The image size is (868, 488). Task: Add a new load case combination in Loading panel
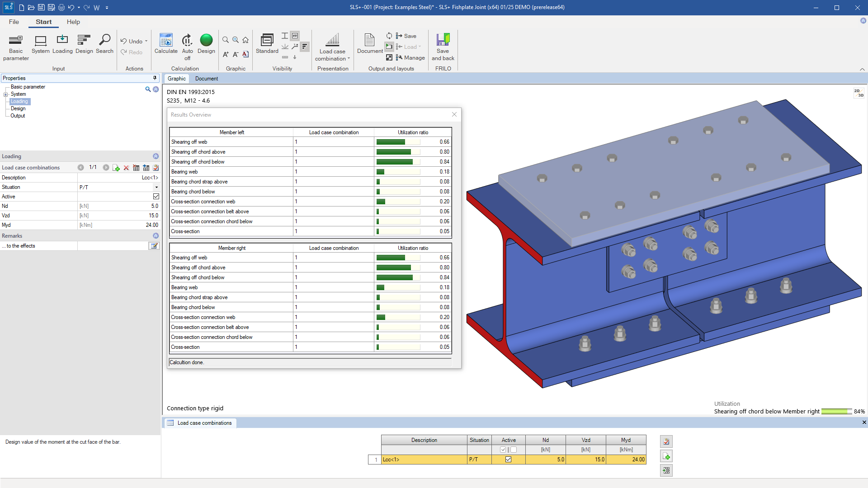tap(116, 168)
